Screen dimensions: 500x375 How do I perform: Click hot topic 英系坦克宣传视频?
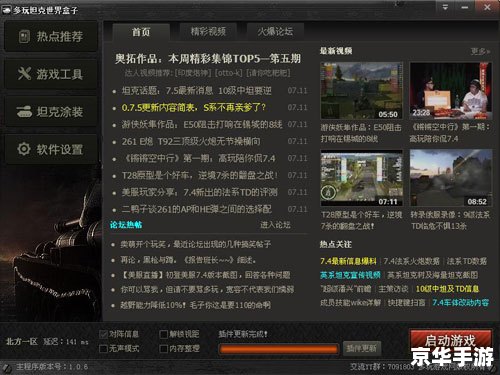click(x=350, y=275)
